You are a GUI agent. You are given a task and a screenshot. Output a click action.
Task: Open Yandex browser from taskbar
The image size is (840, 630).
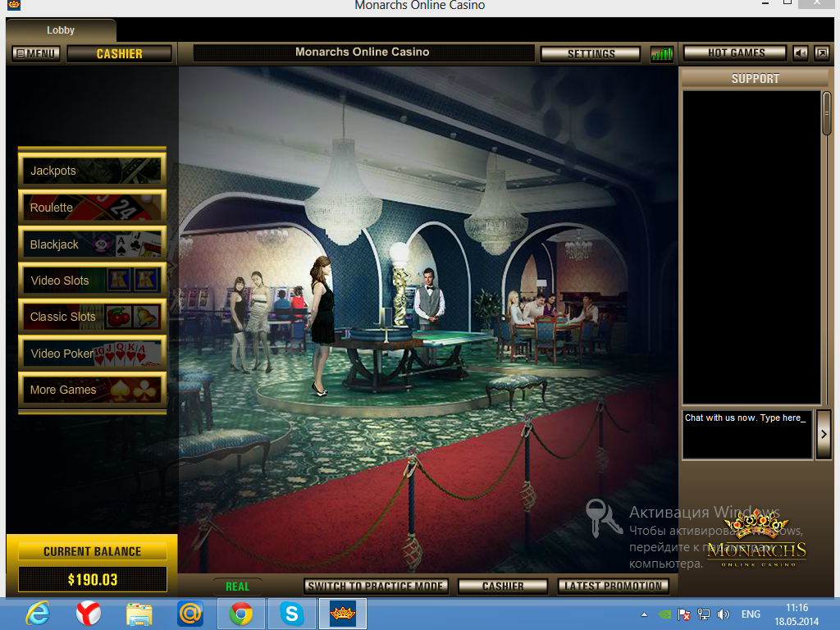point(89,614)
